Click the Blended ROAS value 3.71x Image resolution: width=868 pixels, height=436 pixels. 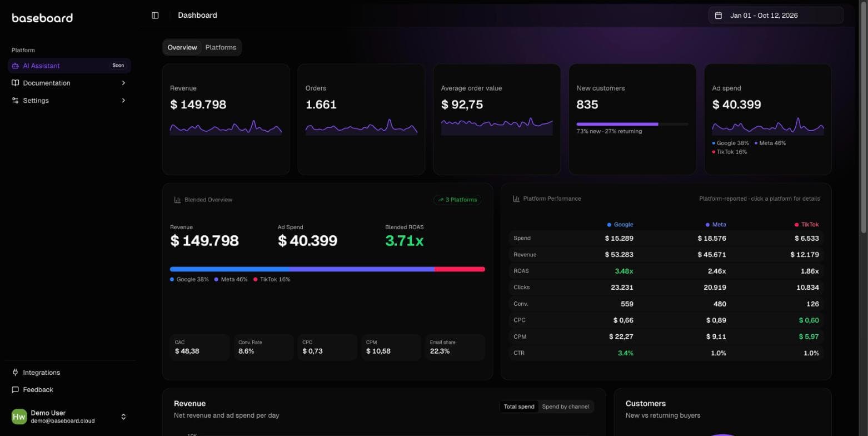click(x=405, y=241)
